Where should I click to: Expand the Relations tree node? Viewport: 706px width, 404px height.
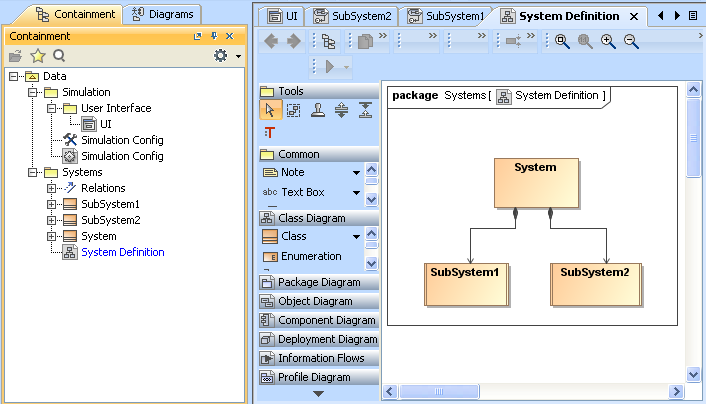click(52, 188)
